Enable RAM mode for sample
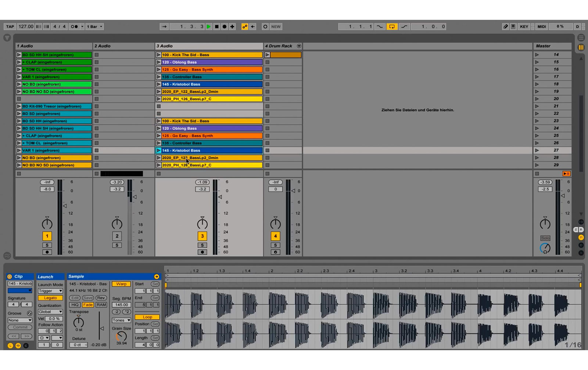The height and width of the screenshot is (370, 588). [101, 305]
